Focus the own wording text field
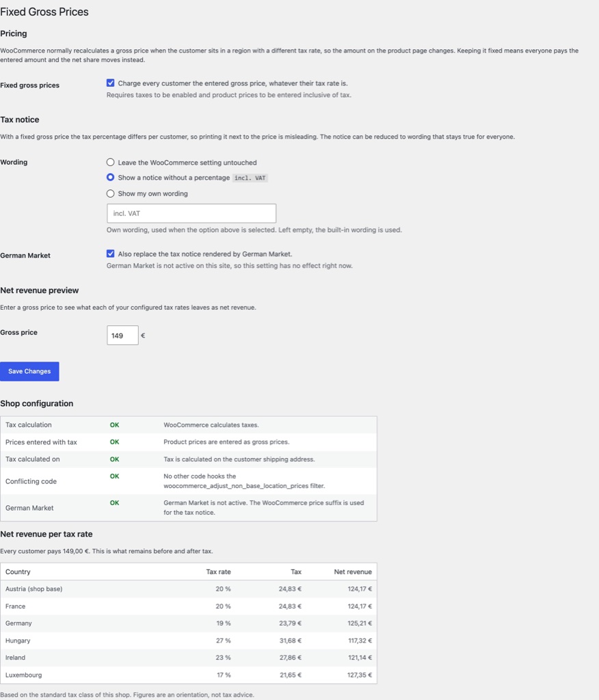The height and width of the screenshot is (700, 599). (191, 213)
